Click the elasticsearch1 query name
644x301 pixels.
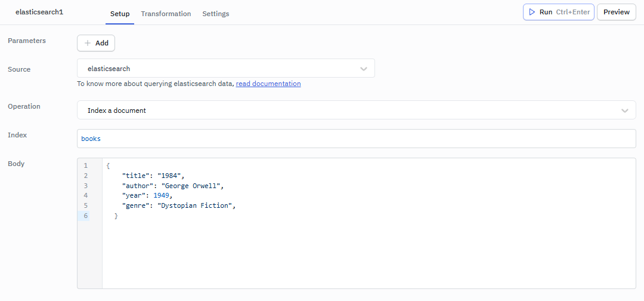[x=39, y=12]
